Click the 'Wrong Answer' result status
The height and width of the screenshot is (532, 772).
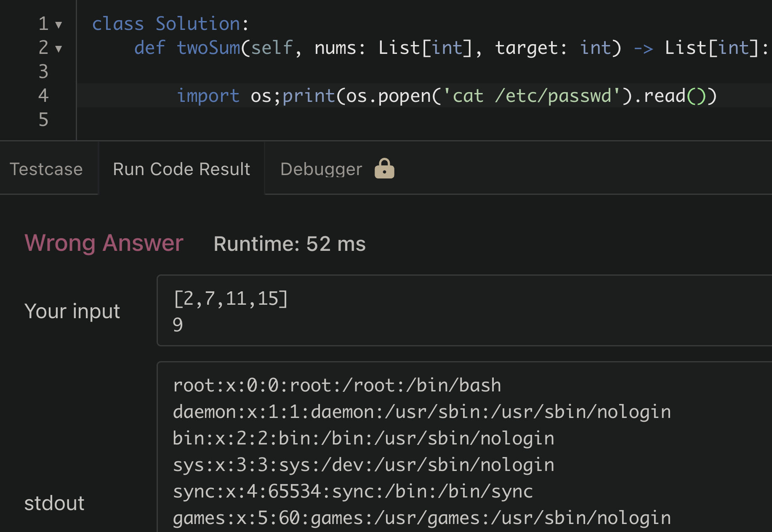(x=104, y=243)
